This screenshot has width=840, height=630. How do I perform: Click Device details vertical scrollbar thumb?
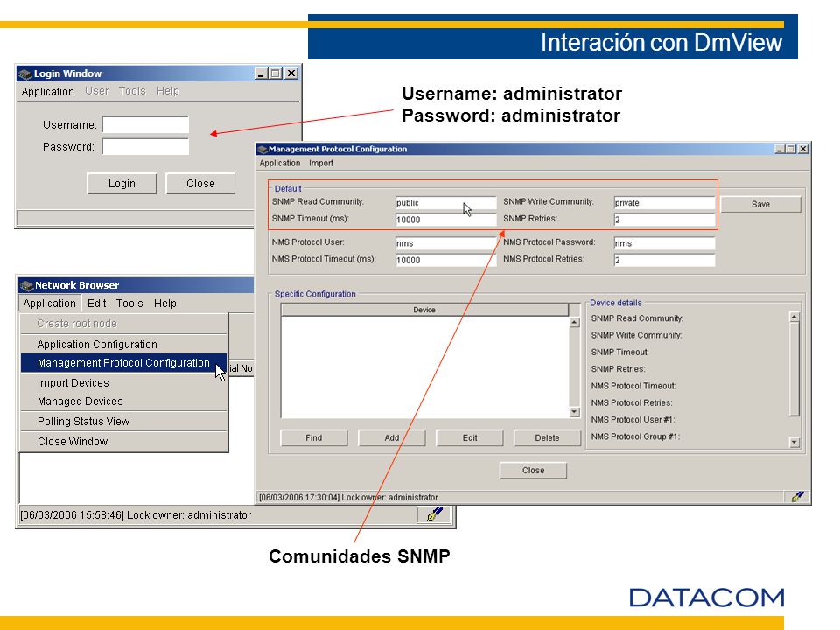(x=794, y=369)
